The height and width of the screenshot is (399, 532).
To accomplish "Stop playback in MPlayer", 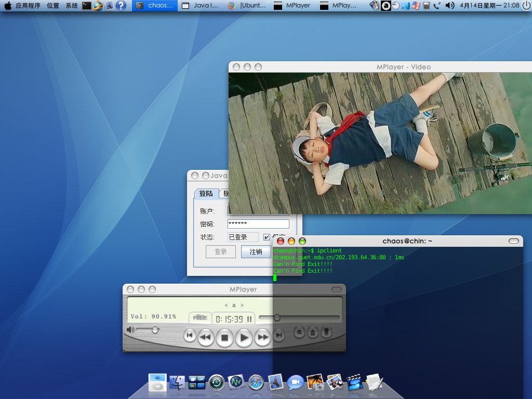I will (224, 338).
